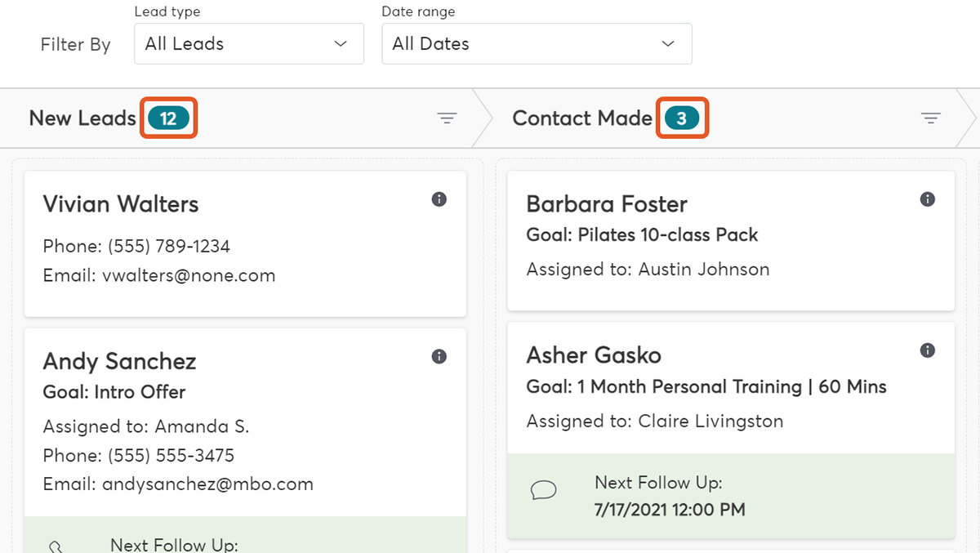Open the Lead type All Leads dropdown
This screenshot has width=980, height=553.
[249, 44]
